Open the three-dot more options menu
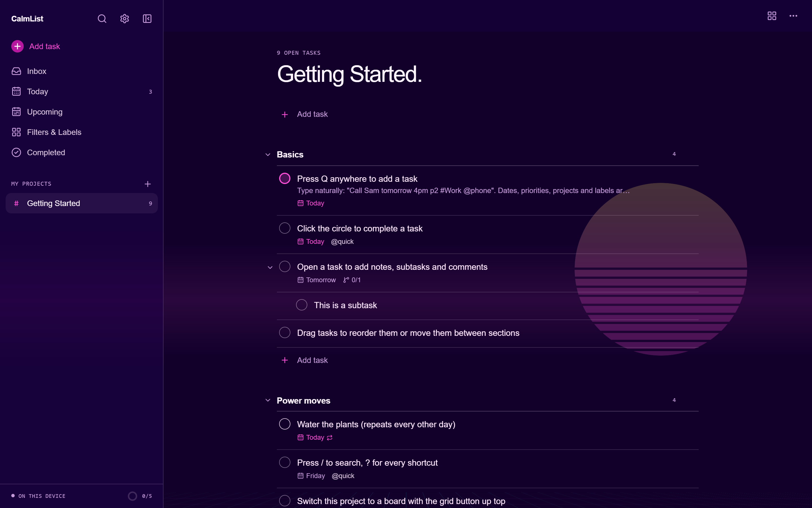 pos(793,16)
